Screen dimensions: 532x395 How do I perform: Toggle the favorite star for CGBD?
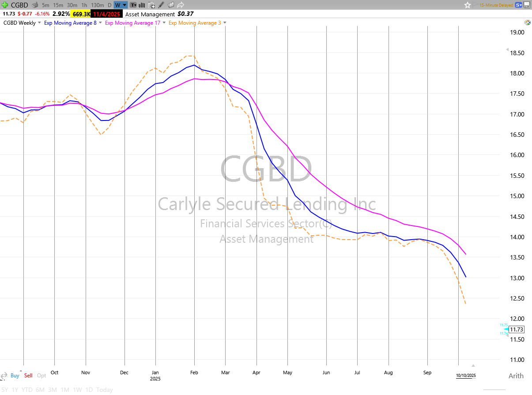[x=468, y=5]
